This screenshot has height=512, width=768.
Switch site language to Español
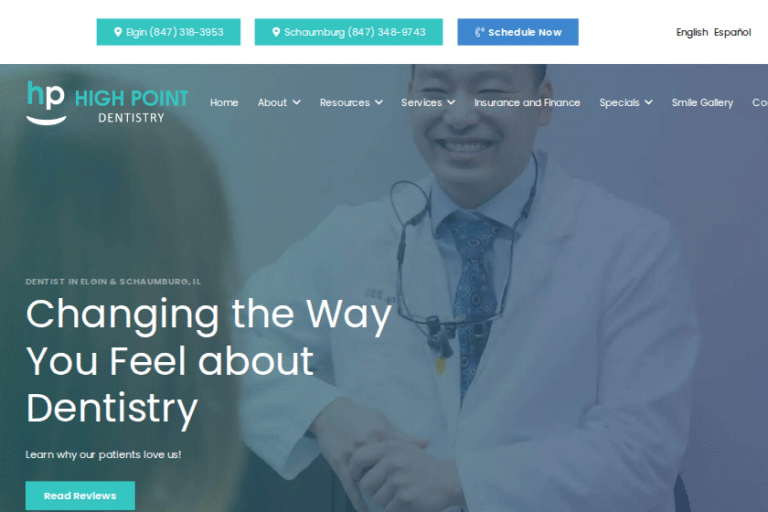tap(732, 32)
